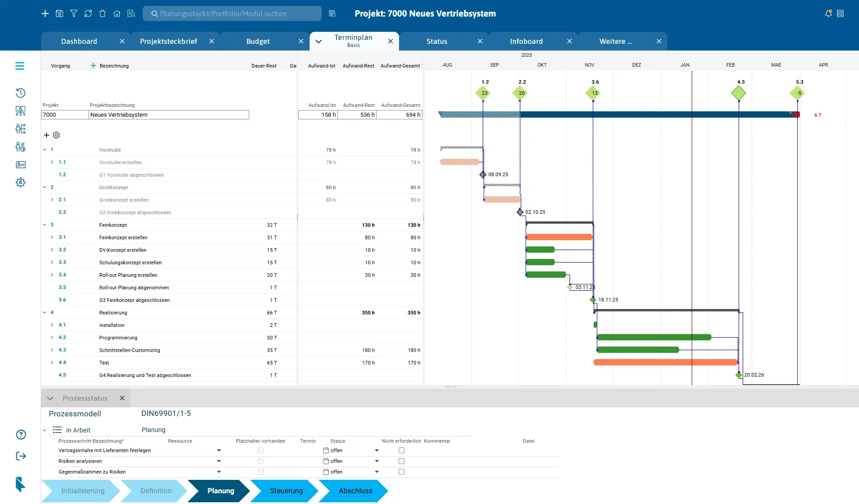The height and width of the screenshot is (504, 859).
Task: Click the trash delete icon
Action: click(x=102, y=13)
